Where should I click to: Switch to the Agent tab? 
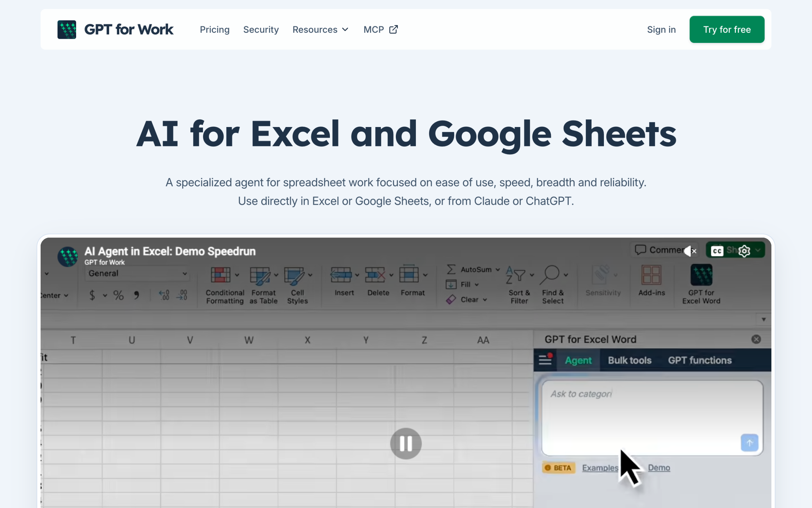pyautogui.click(x=578, y=360)
